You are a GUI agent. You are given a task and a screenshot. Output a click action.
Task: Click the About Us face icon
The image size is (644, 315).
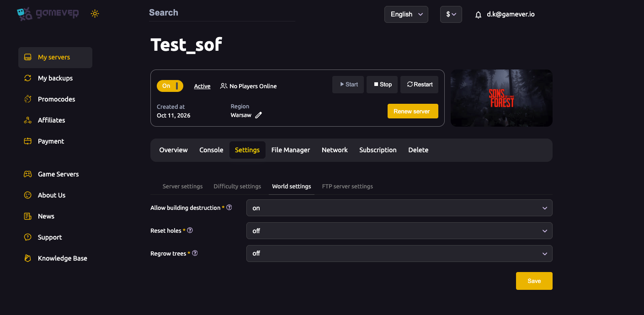pyautogui.click(x=28, y=195)
